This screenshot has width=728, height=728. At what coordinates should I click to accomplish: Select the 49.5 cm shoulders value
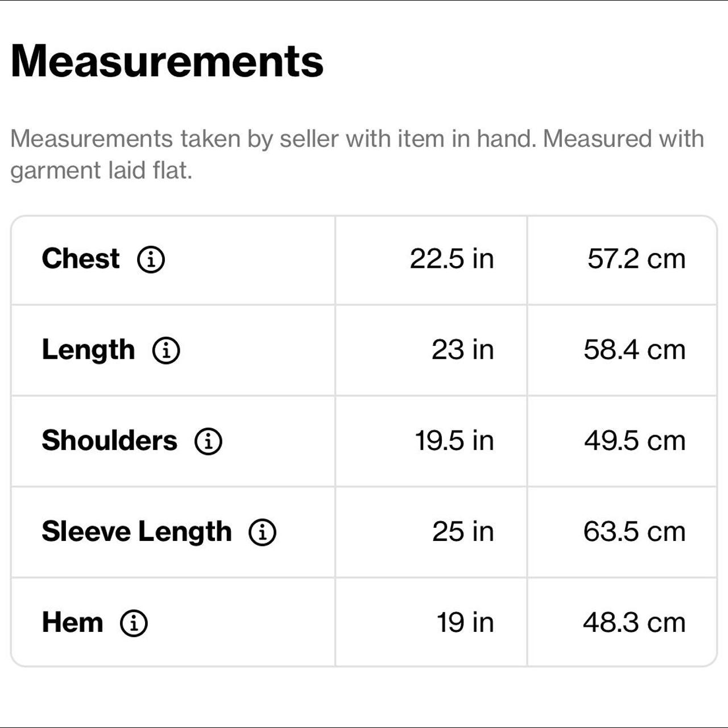[x=634, y=441]
